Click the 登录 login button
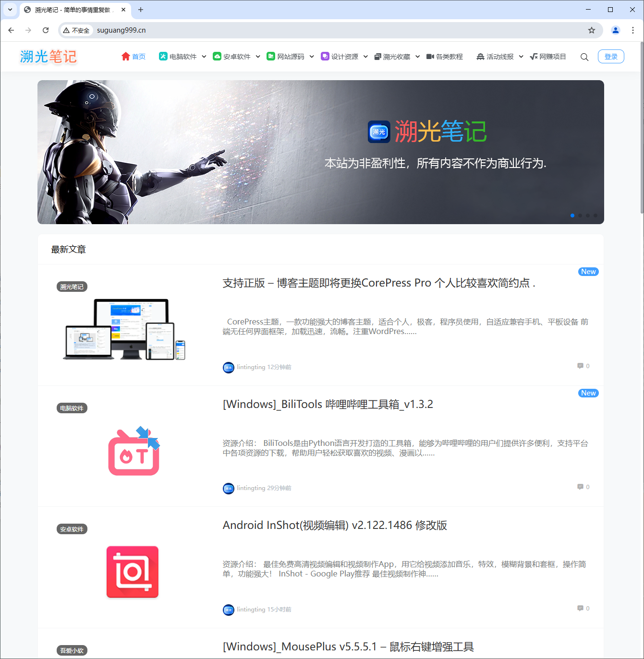This screenshot has width=644, height=659. (611, 57)
